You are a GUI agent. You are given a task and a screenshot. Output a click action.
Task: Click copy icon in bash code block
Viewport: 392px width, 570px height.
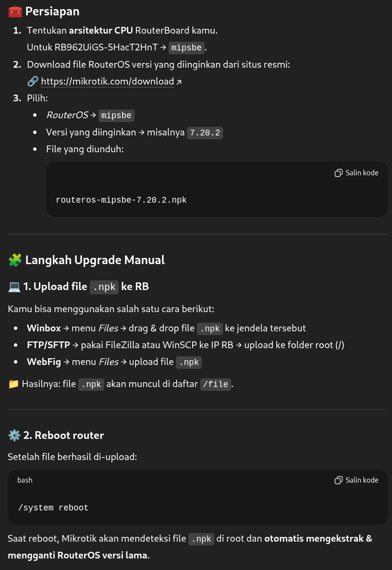click(339, 480)
